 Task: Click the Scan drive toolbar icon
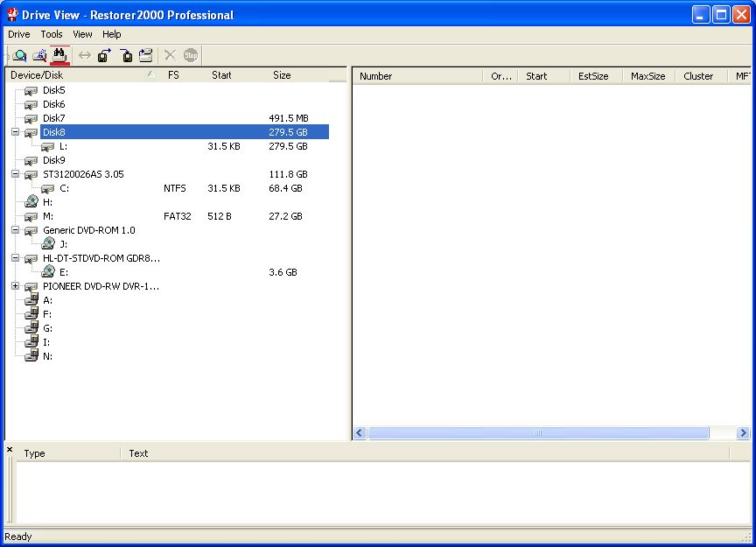click(39, 55)
